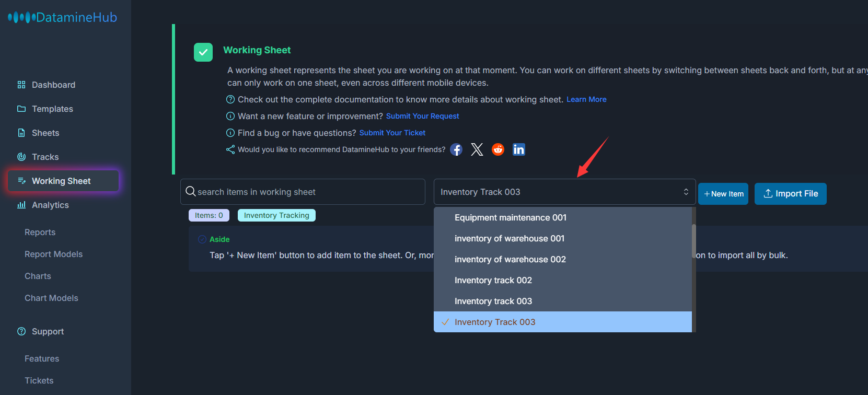868x395 pixels.
Task: Click the New Item button
Action: 723,194
